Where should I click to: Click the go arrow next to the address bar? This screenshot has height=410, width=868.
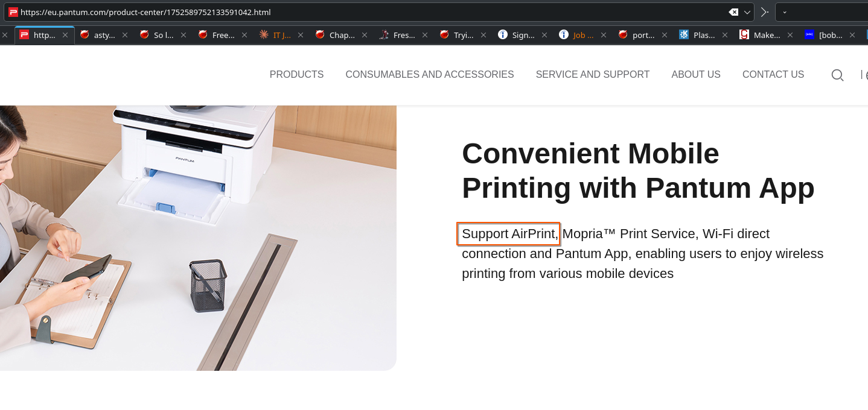764,12
